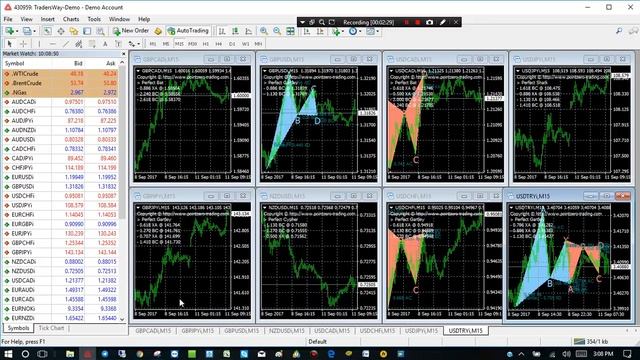Stop the screen recording

418,22
